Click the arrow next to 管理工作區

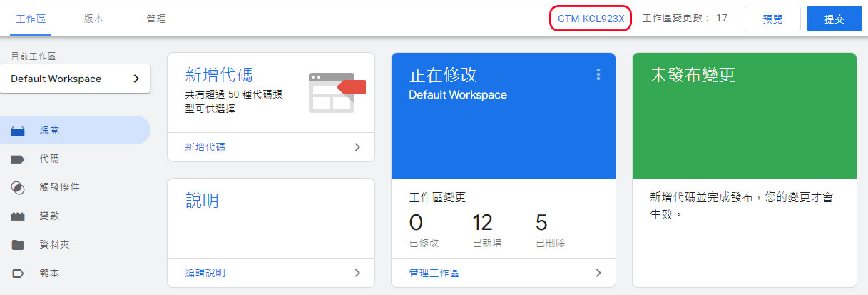click(x=598, y=273)
